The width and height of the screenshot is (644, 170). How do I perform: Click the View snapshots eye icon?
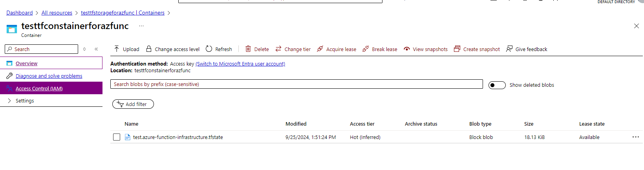(x=407, y=49)
